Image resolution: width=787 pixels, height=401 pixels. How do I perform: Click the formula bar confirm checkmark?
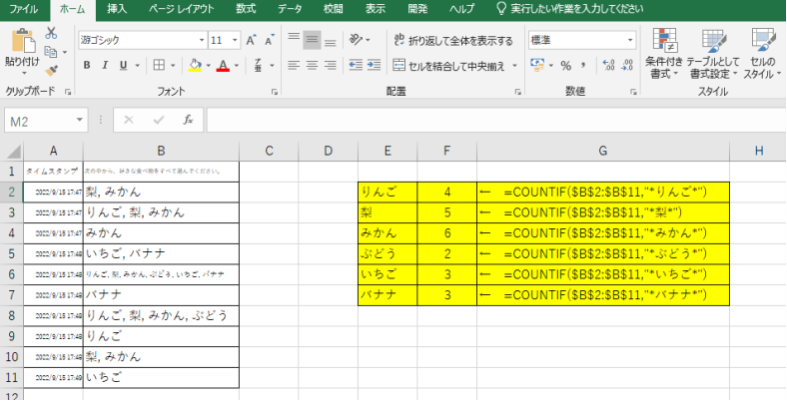click(159, 120)
